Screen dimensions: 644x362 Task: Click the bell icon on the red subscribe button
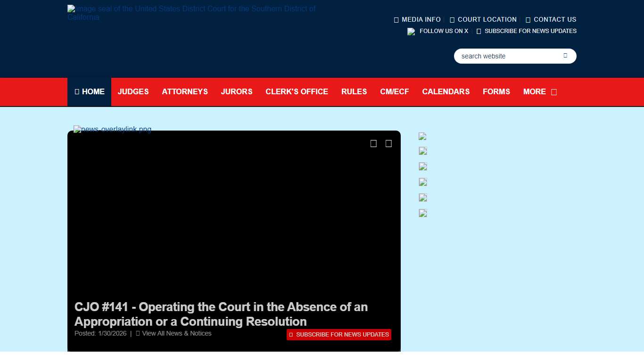pos(293,334)
